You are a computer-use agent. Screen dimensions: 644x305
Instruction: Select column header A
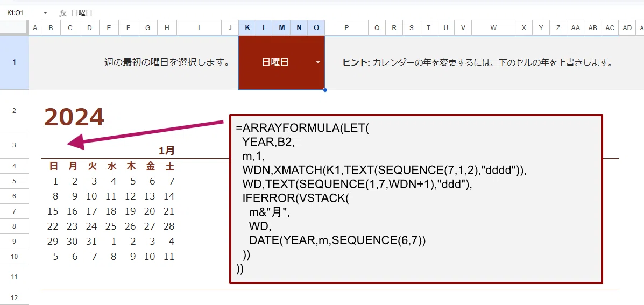(x=35, y=27)
